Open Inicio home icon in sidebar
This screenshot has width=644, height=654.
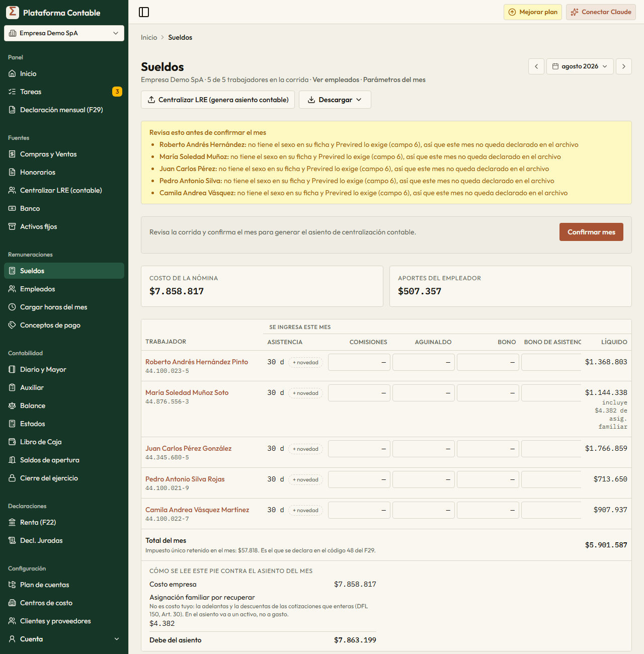pos(12,73)
